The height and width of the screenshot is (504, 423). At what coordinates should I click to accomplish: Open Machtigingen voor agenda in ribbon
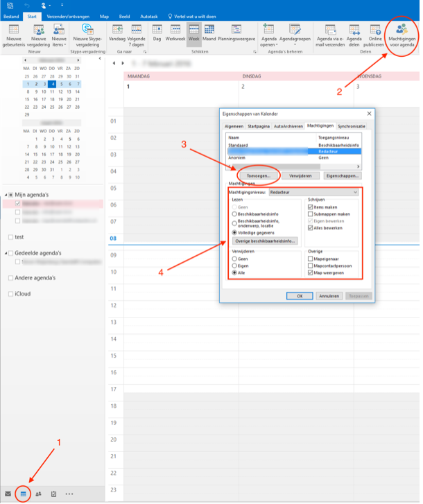(x=402, y=35)
